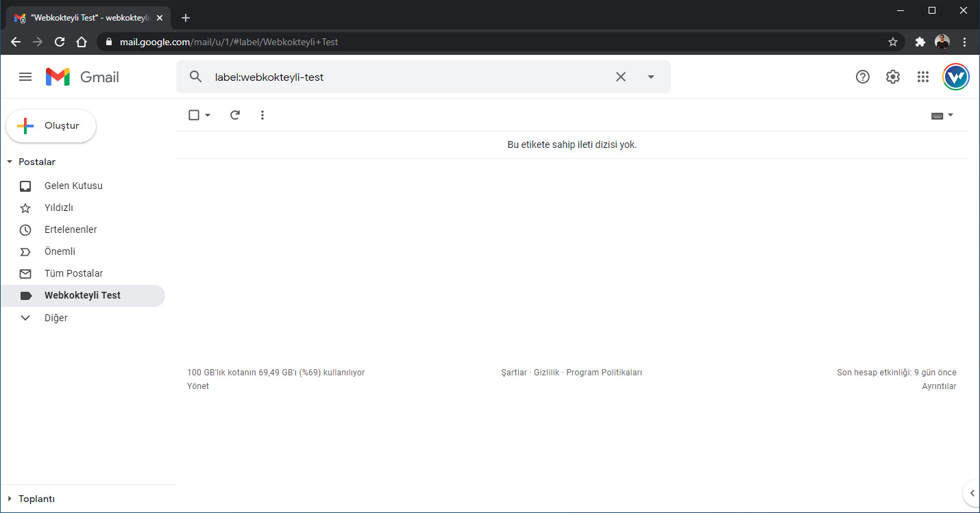The image size is (980, 513).
Task: Expand Diğer to show more labels
Action: [56, 318]
